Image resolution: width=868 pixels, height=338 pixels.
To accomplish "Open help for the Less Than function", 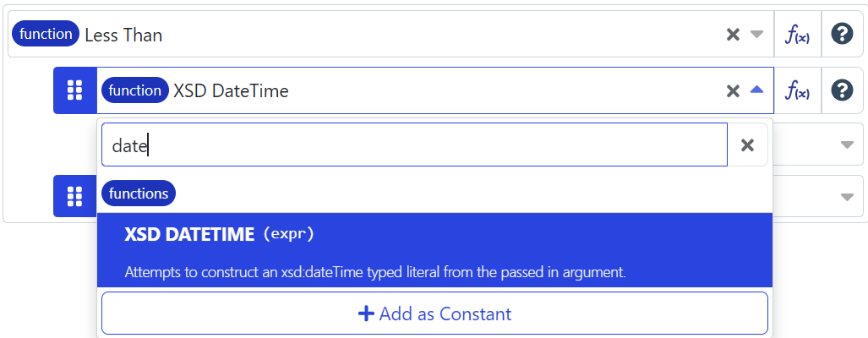I will pos(842,35).
